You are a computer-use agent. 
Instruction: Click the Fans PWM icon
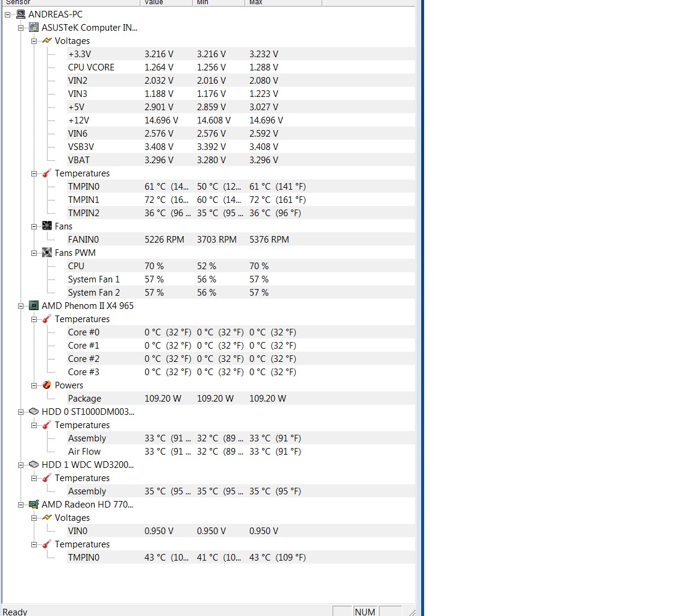pos(47,253)
